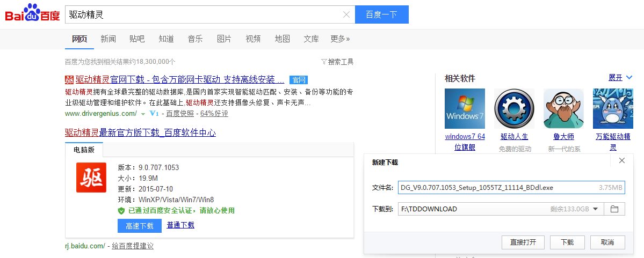The height and width of the screenshot is (258, 644).
Task: Browse folders with the folder icon
Action: click(x=614, y=209)
